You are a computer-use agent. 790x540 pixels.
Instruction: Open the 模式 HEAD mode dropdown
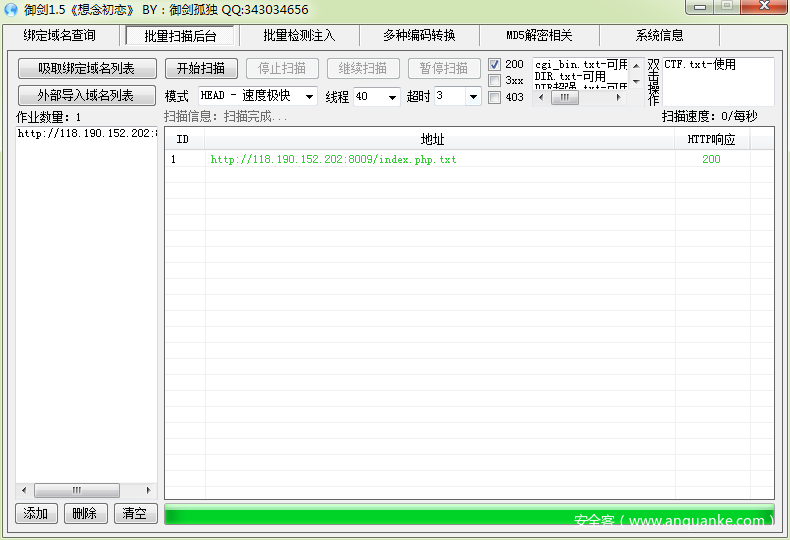point(308,97)
